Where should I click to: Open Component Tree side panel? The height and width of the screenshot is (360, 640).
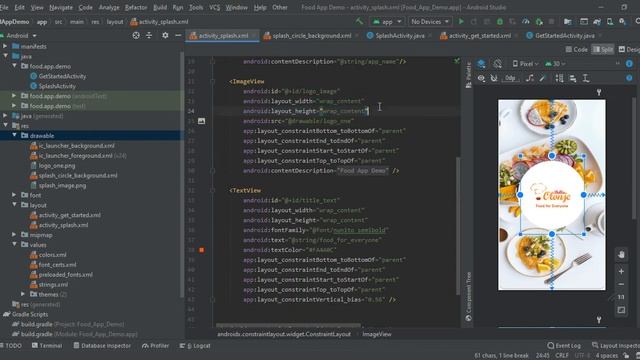tap(469, 296)
